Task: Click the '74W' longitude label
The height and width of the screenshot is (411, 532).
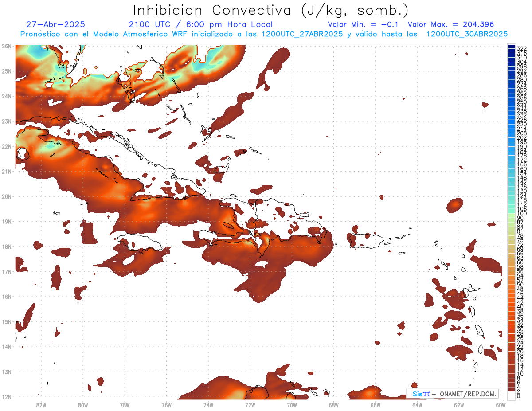Action: [208, 404]
